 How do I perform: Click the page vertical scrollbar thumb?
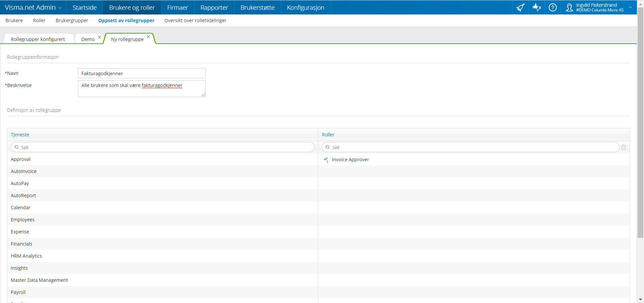tap(640, 123)
